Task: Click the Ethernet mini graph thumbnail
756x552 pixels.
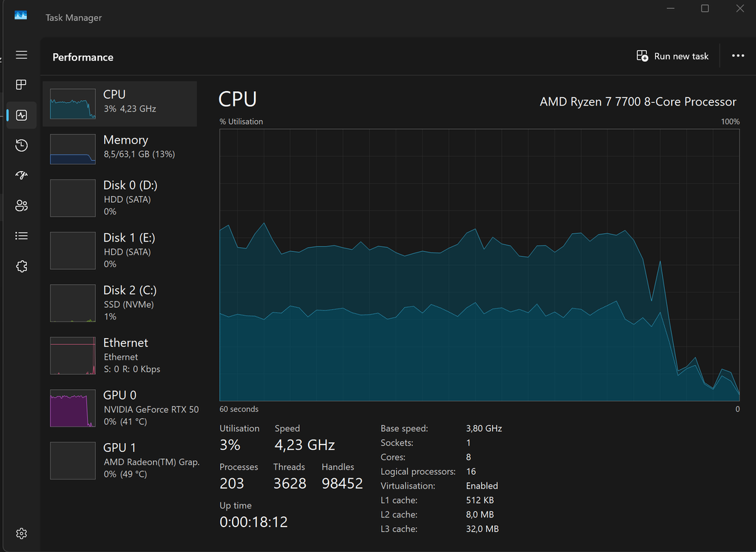Action: (72, 355)
